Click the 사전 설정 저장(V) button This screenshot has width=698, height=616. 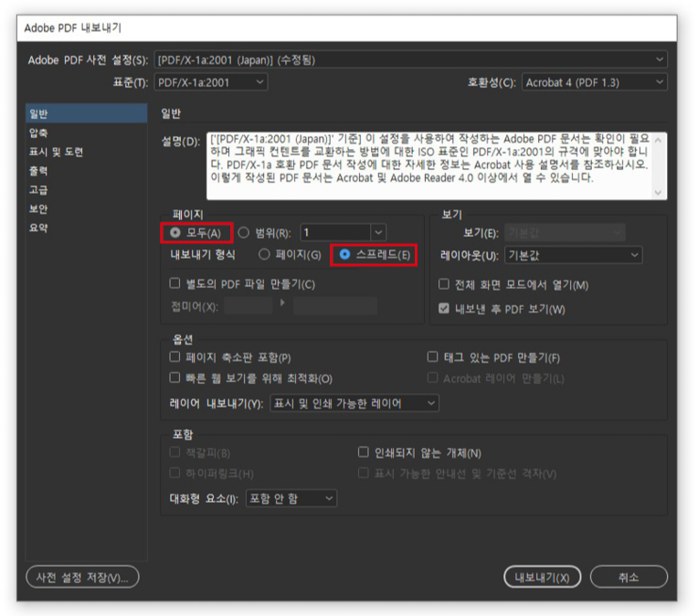pyautogui.click(x=82, y=578)
